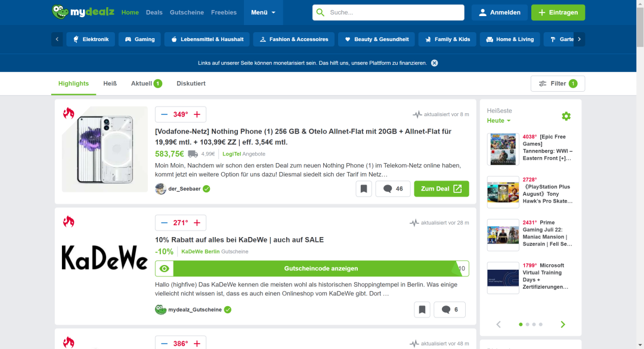Open the Heute time range dropdown

pos(499,120)
